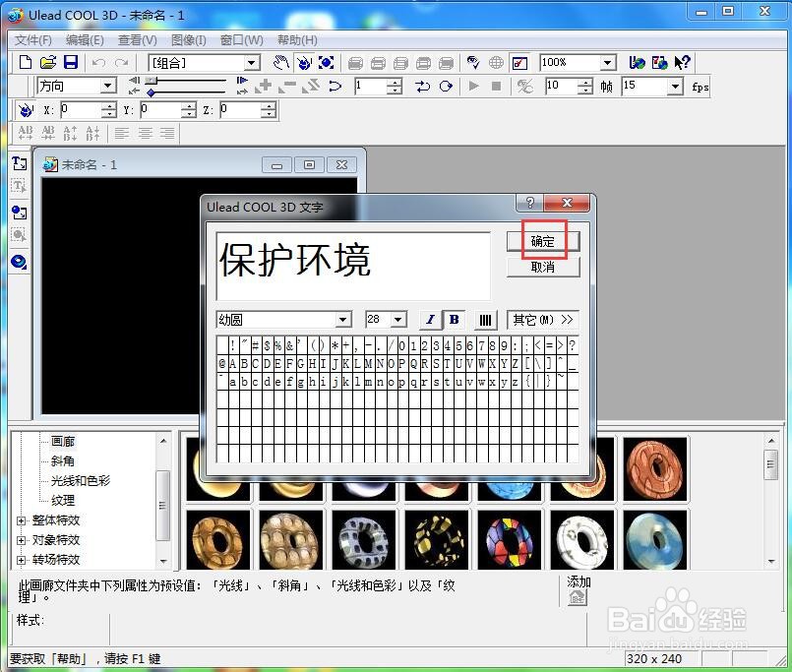
Task: Click the X coordinate input field
Action: tap(83, 109)
